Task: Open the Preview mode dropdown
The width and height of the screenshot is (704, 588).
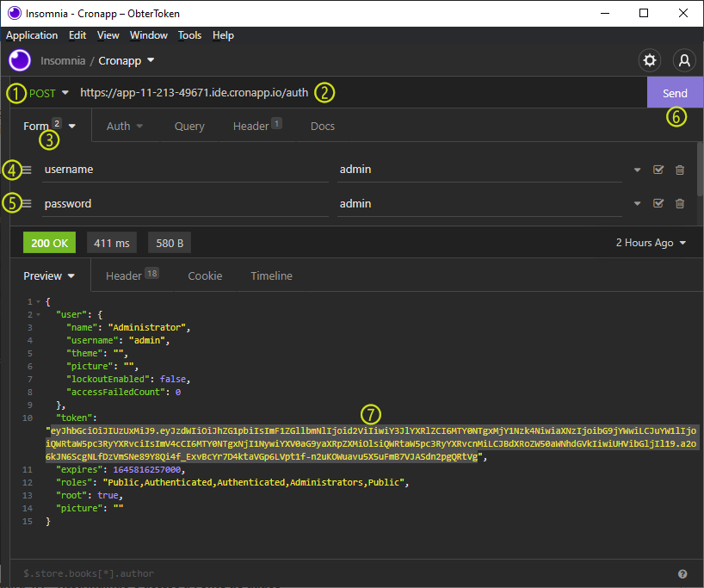Action: tap(49, 275)
